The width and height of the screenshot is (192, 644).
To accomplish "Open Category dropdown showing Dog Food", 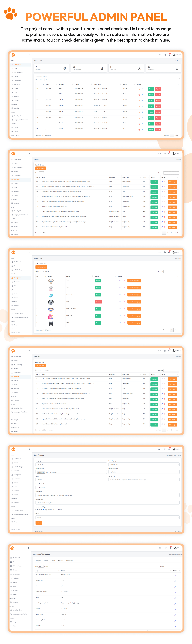I will [71, 464].
